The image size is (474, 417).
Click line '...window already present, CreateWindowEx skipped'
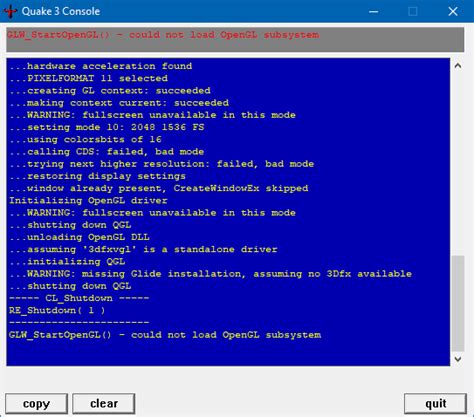(159, 188)
